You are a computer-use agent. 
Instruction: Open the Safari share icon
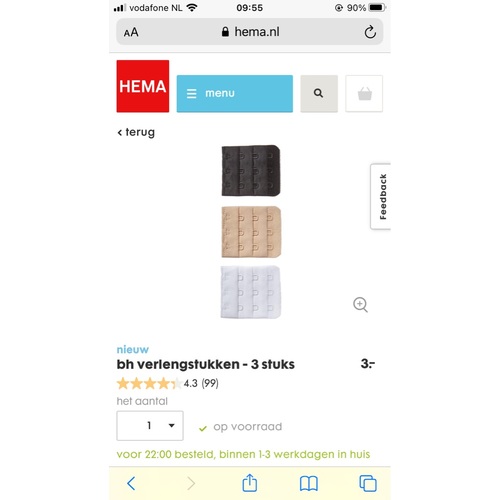click(250, 483)
